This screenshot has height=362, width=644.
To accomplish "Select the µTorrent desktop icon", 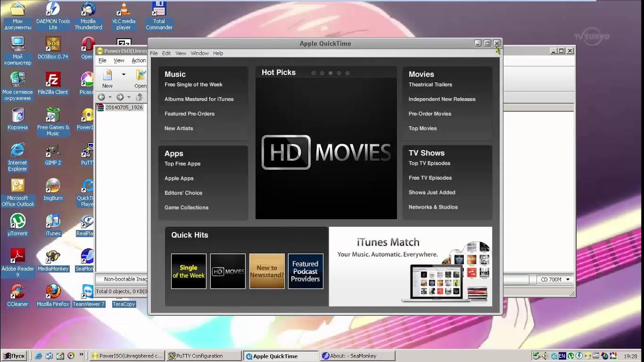I will pyautogui.click(x=18, y=224).
